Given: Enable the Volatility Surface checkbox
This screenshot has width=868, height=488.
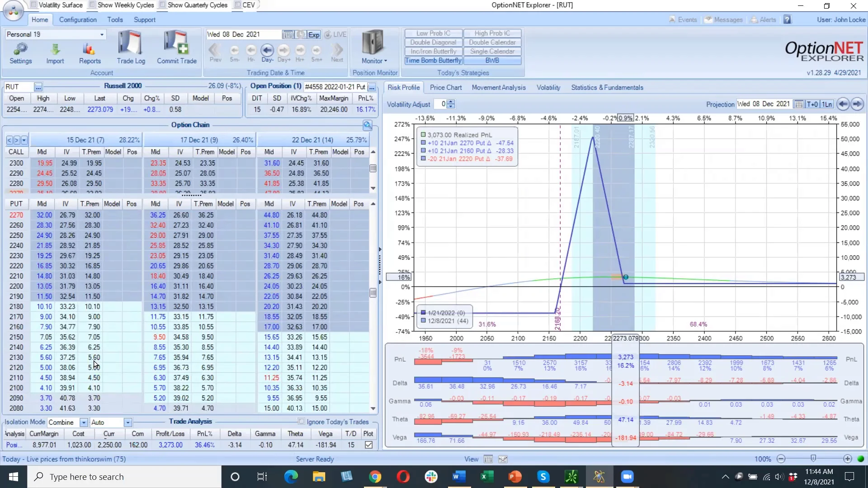Looking at the screenshot, I should [x=33, y=5].
